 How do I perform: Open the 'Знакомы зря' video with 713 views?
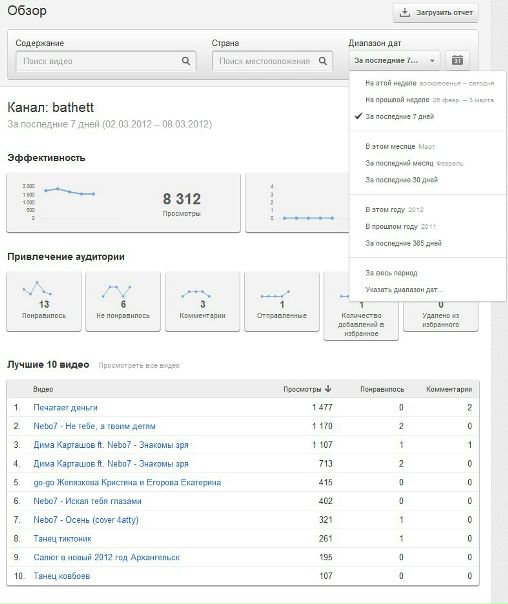pos(111,463)
